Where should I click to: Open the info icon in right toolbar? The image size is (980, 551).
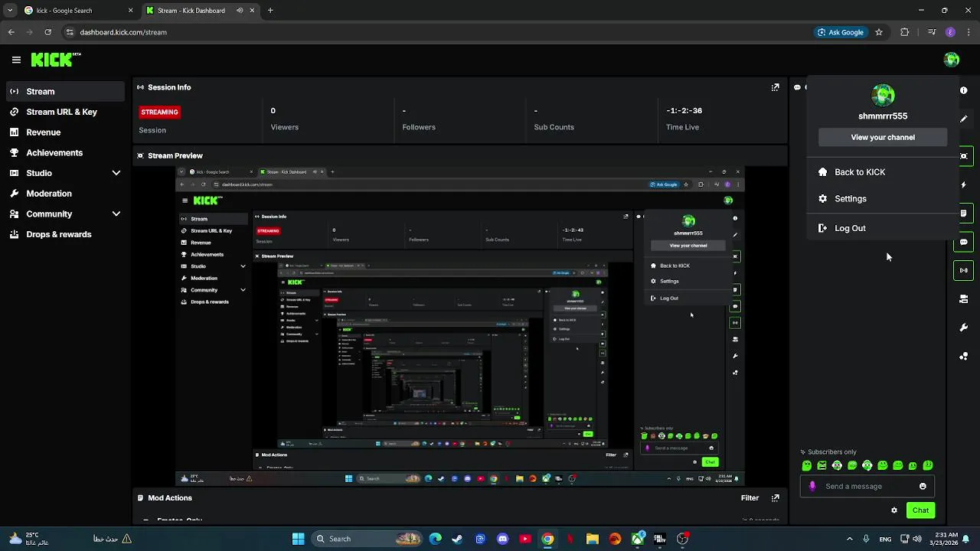(x=963, y=90)
